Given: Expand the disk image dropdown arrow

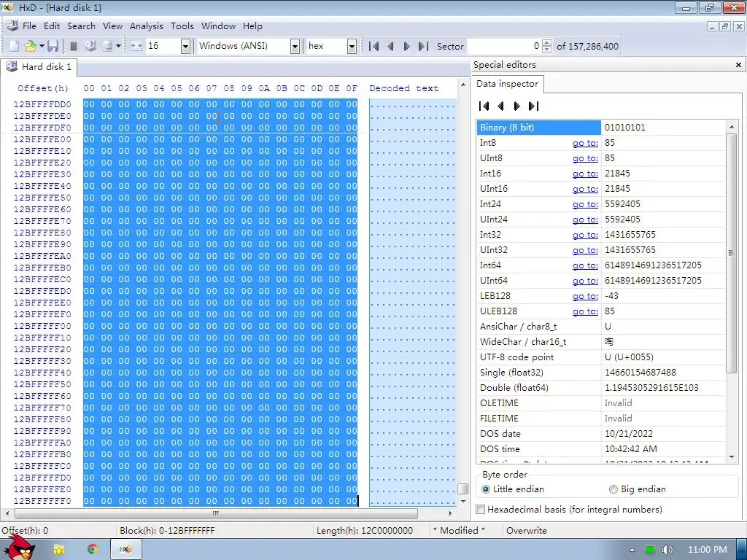Looking at the screenshot, I should click(118, 46).
